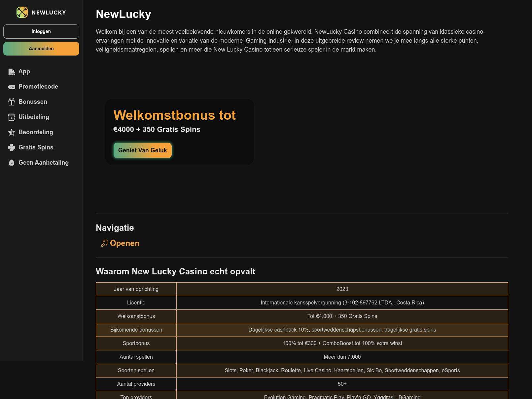The image size is (532, 399).
Task: Click the Geen Aanbetaling money bag icon
Action: pos(12,163)
